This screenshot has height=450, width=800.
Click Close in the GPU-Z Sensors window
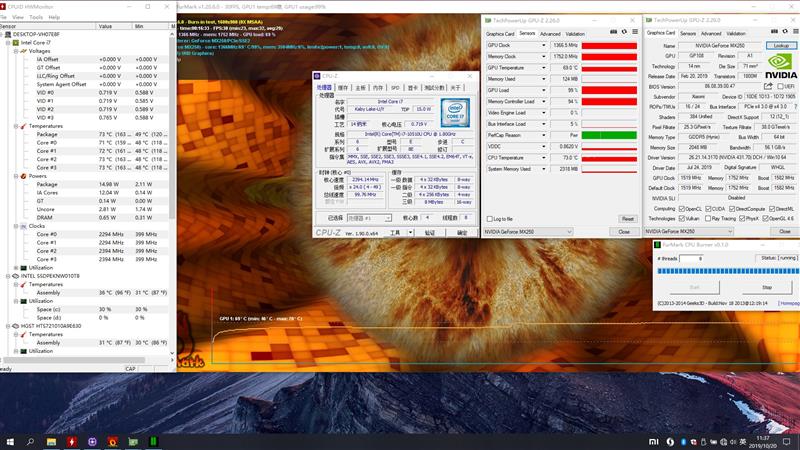click(624, 232)
